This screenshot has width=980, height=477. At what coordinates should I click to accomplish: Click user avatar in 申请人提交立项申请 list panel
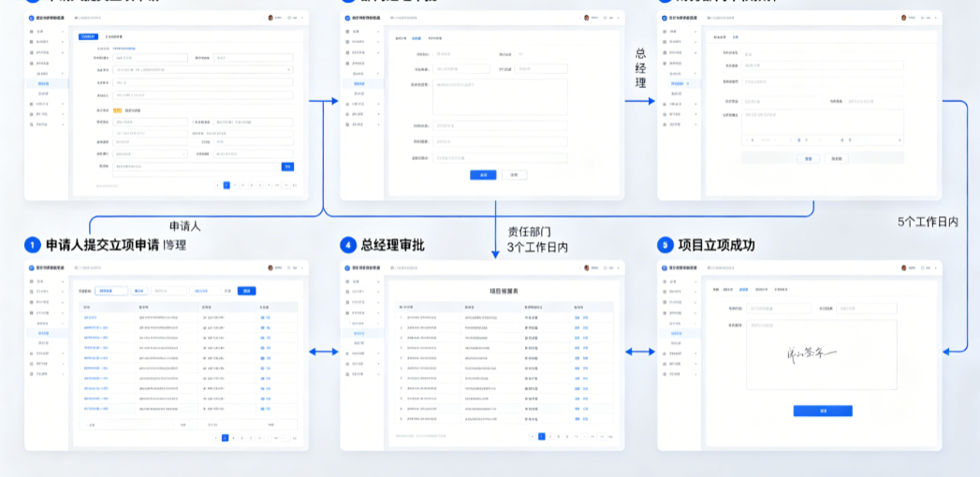pyautogui.click(x=271, y=267)
